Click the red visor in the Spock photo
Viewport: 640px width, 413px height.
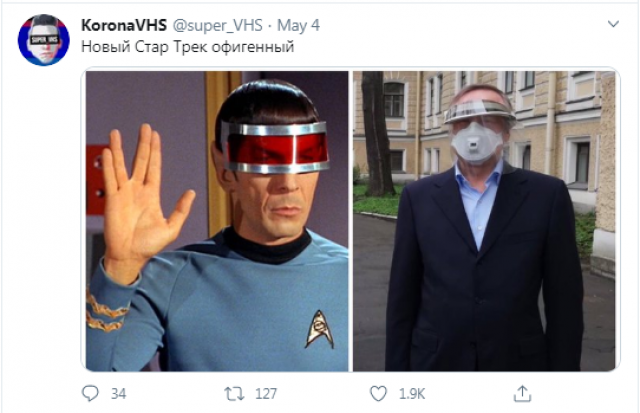pyautogui.click(x=278, y=147)
